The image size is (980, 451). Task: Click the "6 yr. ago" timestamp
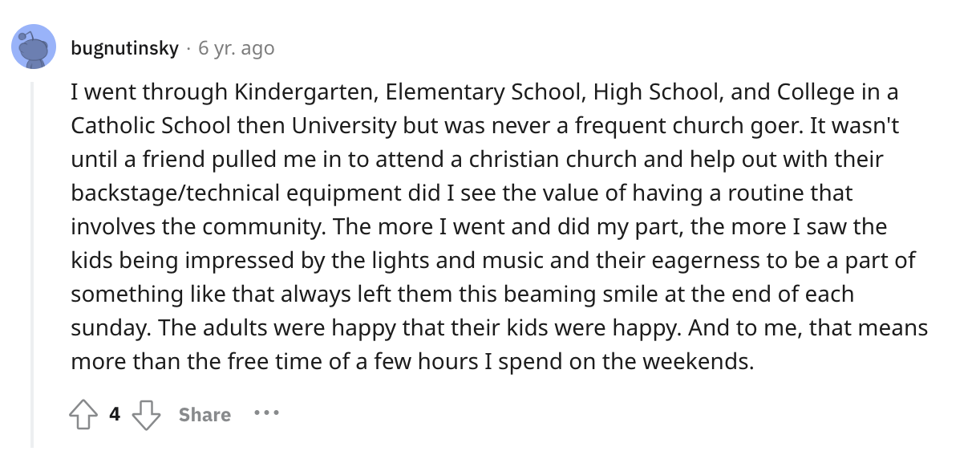236,48
